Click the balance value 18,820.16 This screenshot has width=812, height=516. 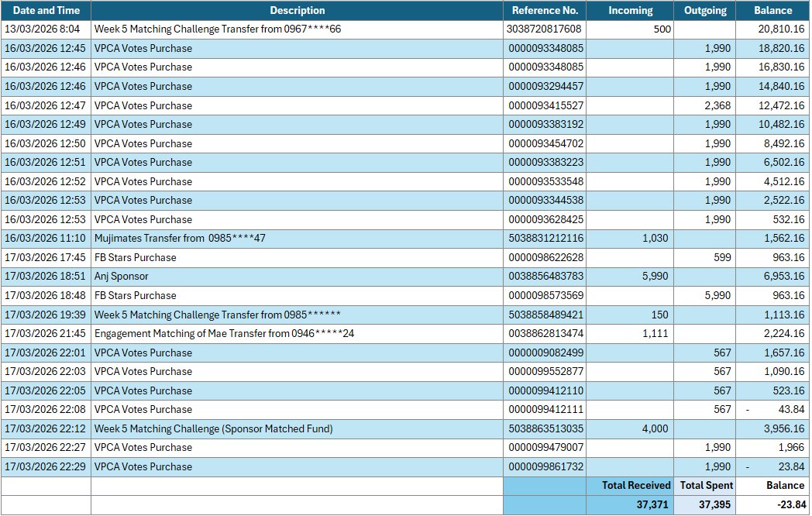(782, 48)
